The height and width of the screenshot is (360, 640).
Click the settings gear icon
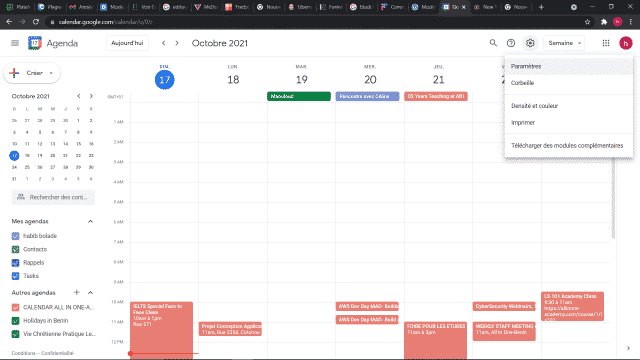pyautogui.click(x=530, y=43)
